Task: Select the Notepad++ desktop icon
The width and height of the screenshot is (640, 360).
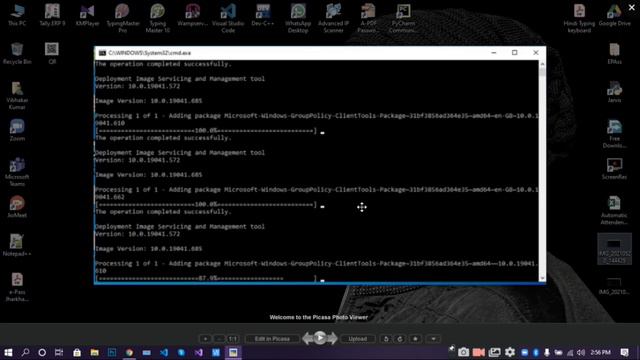Action: (x=17, y=245)
